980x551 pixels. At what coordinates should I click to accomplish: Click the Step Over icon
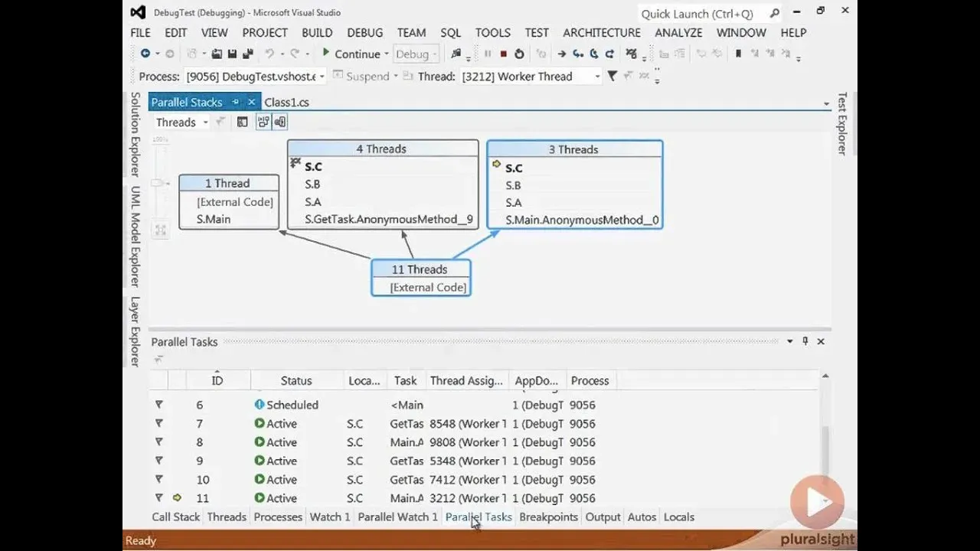pyautogui.click(x=594, y=54)
